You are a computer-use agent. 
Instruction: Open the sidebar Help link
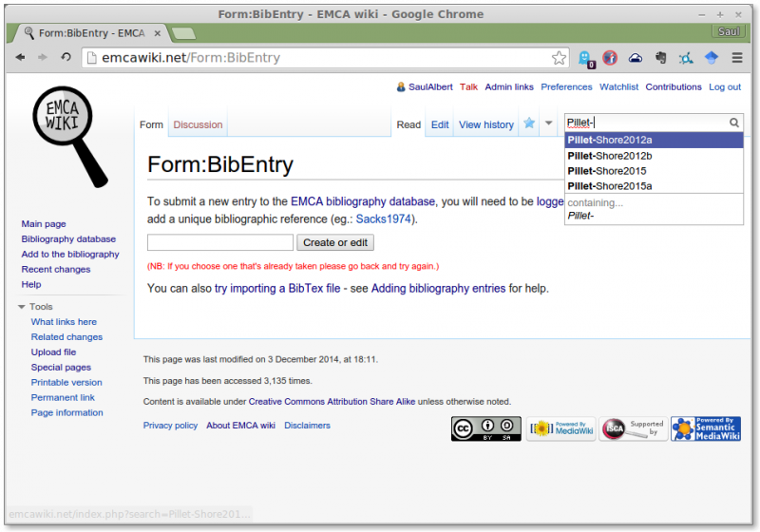point(31,284)
